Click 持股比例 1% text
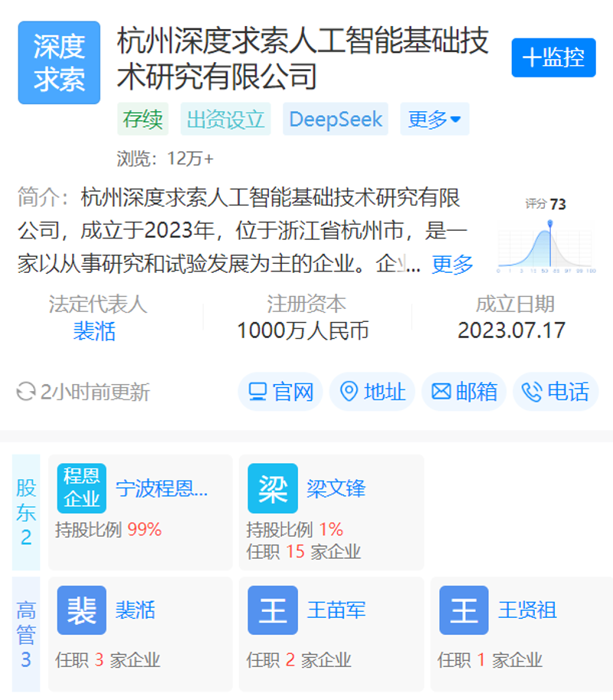The height and width of the screenshot is (700, 613). (295, 530)
